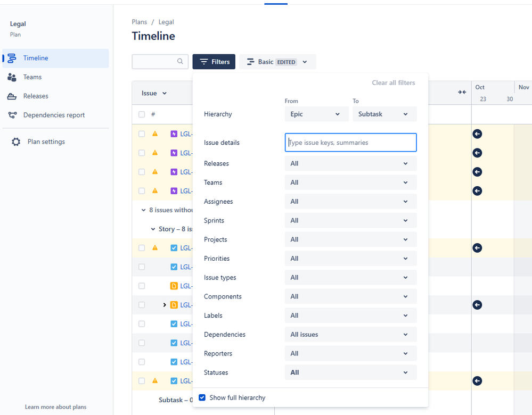Open Learn more about plans link
This screenshot has width=532, height=415.
(x=55, y=407)
